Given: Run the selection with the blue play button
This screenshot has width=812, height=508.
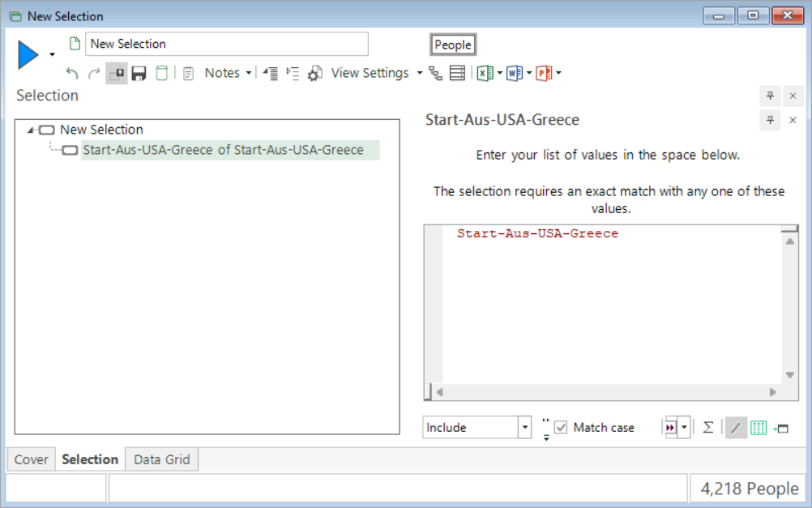Looking at the screenshot, I should coord(28,55).
